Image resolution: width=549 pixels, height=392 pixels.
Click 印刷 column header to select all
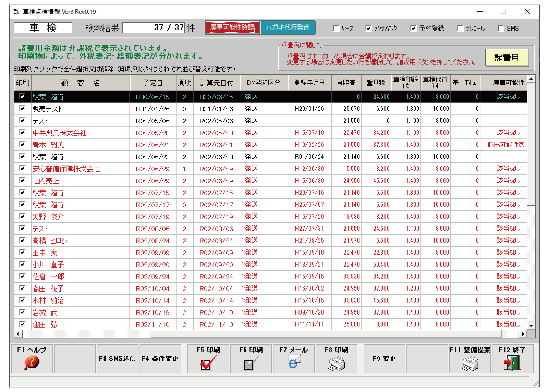22,83
